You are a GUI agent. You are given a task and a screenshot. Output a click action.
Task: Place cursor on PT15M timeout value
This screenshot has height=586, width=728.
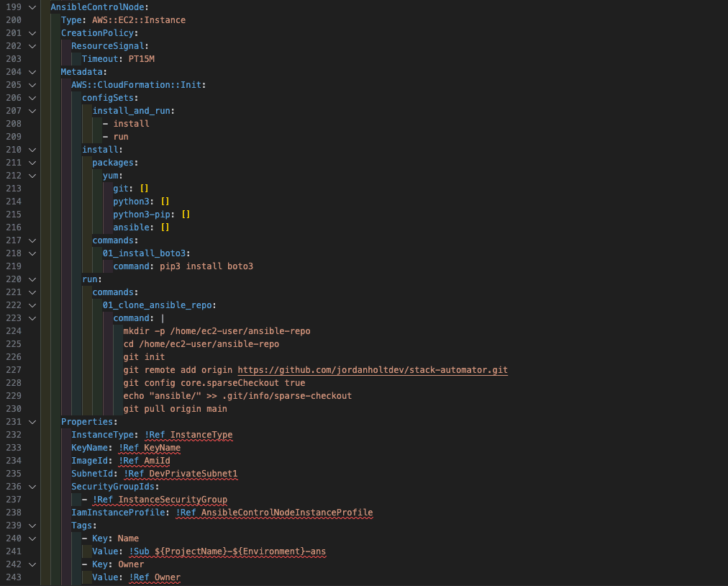coord(142,59)
